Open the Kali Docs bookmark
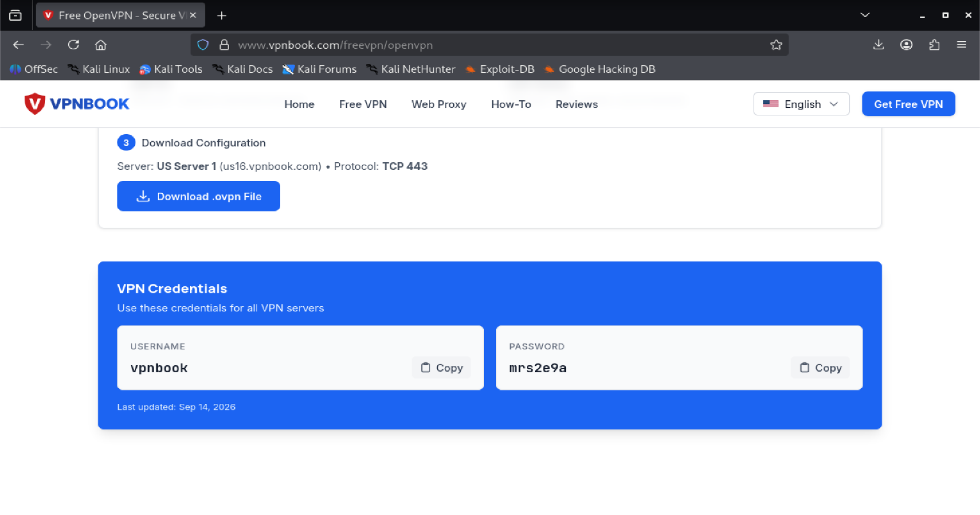 (x=243, y=69)
